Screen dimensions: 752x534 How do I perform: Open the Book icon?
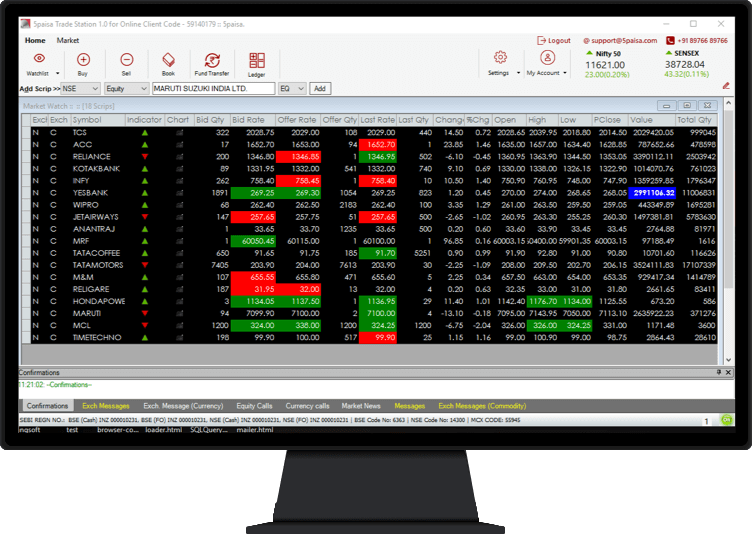point(168,60)
